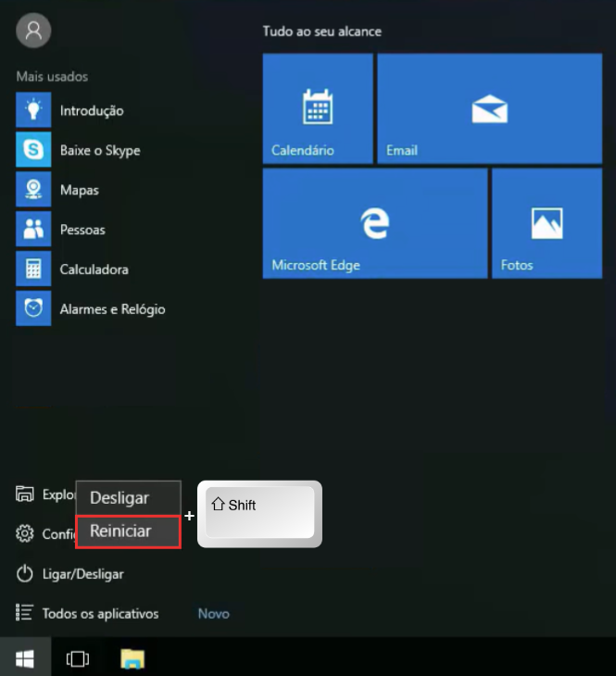616x676 pixels.
Task: Click the user account avatar icon
Action: point(33,31)
